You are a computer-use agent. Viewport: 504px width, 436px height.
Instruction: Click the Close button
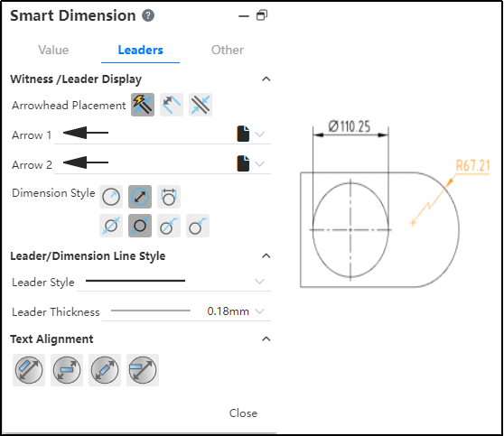pos(243,413)
